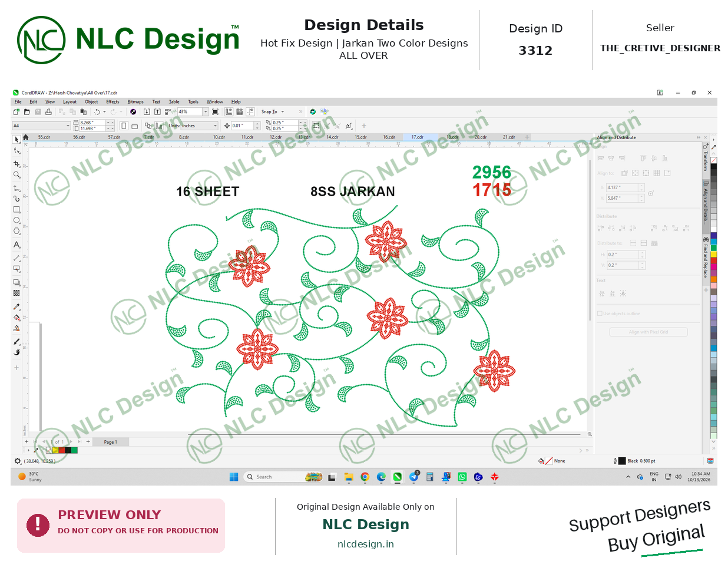Open the Bitmaps menu
728x561 pixels.
135,102
